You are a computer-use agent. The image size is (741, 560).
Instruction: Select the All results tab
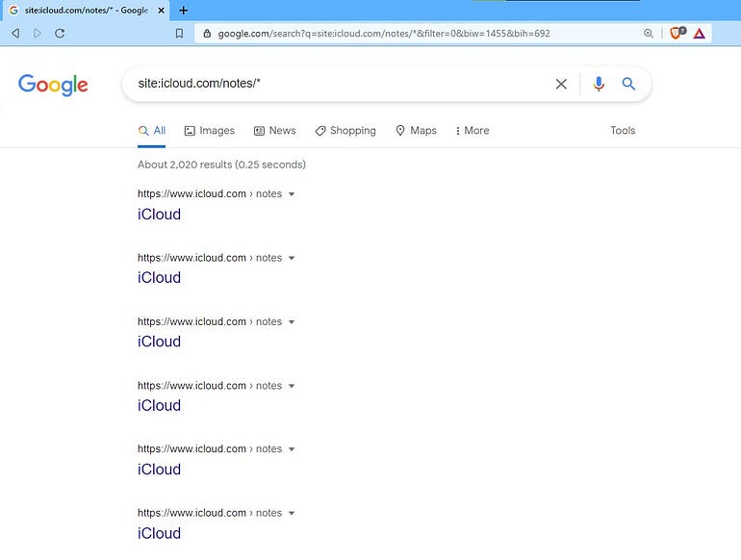[152, 131]
